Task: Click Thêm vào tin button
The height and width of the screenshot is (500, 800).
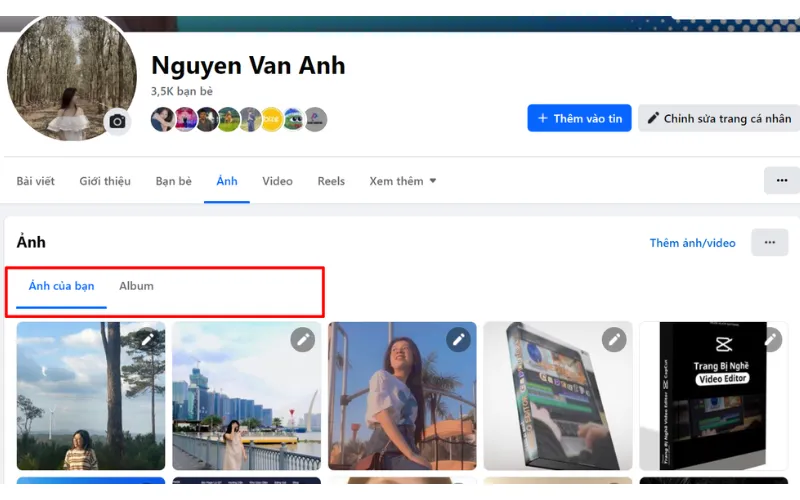Action: 580,118
